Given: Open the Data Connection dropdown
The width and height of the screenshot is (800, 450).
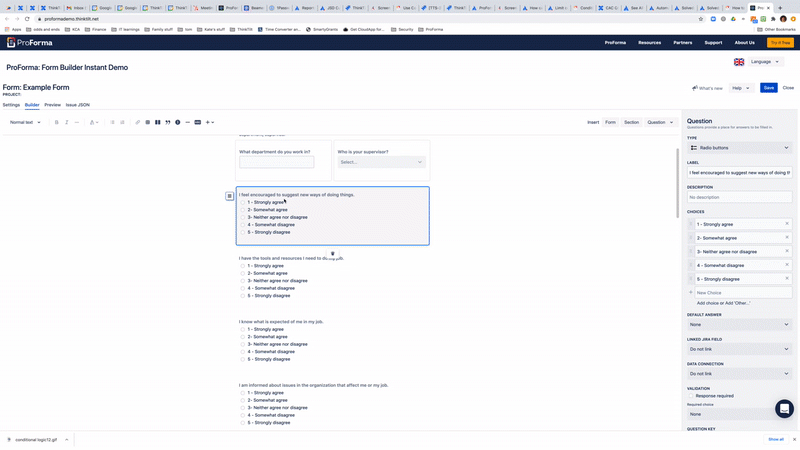Looking at the screenshot, I should (x=739, y=373).
